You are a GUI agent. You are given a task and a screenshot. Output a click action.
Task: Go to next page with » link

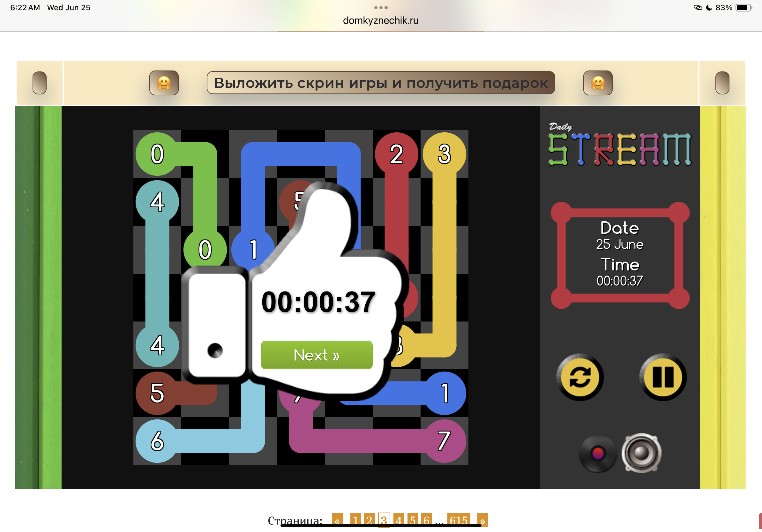[482, 521]
